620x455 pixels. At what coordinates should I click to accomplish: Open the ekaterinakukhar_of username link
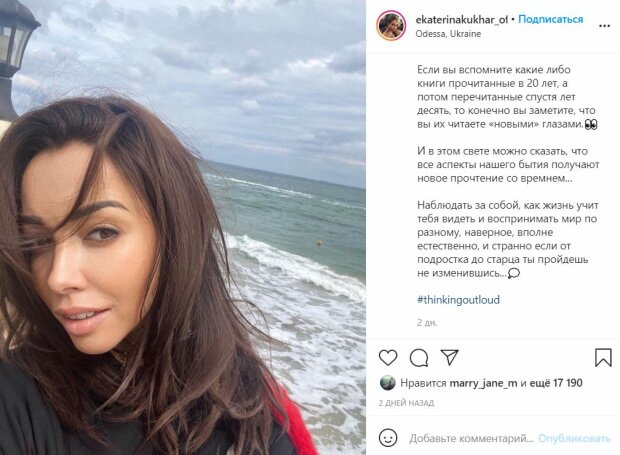click(461, 19)
